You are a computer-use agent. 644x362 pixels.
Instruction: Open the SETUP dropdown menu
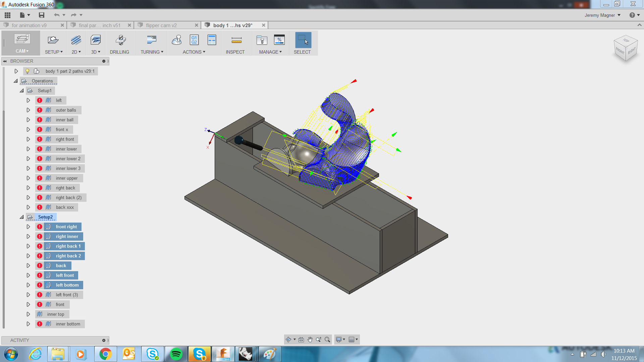click(54, 52)
